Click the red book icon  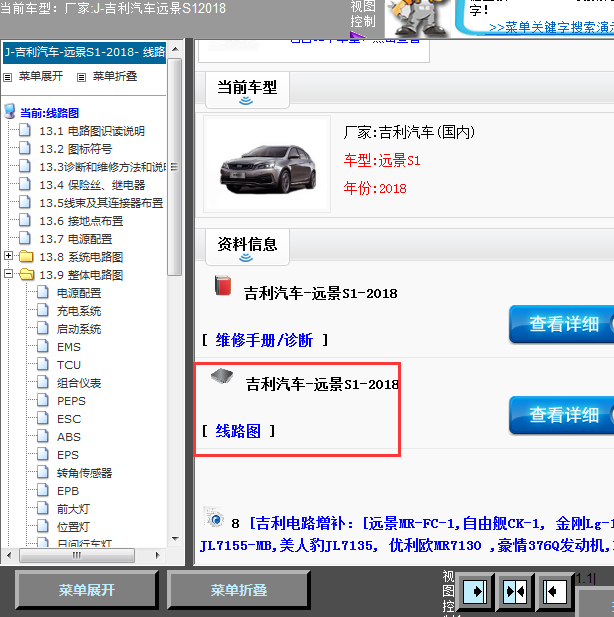coord(223,286)
